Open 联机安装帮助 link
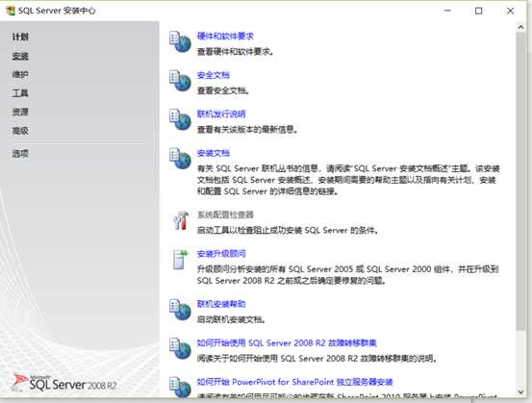 point(221,304)
